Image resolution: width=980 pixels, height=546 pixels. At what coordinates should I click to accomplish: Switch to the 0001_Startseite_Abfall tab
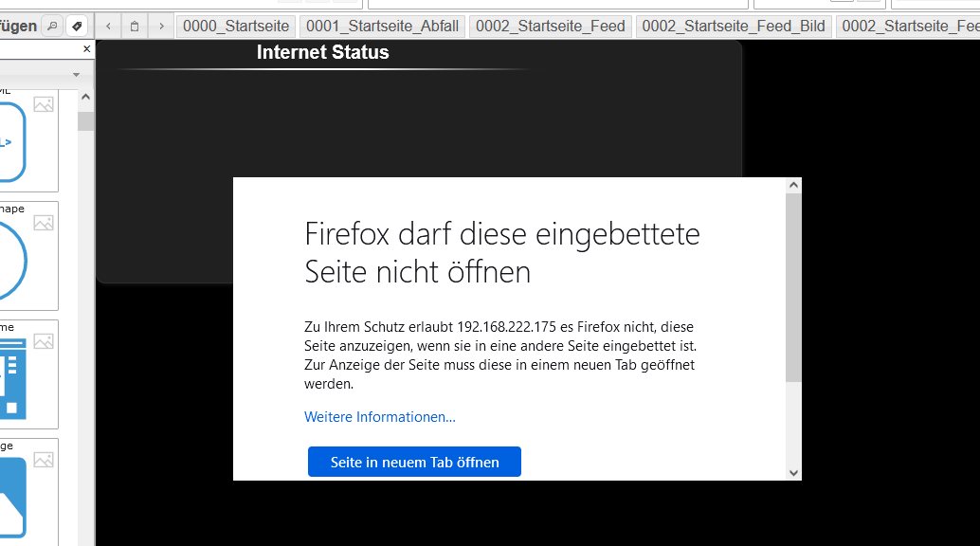(382, 27)
